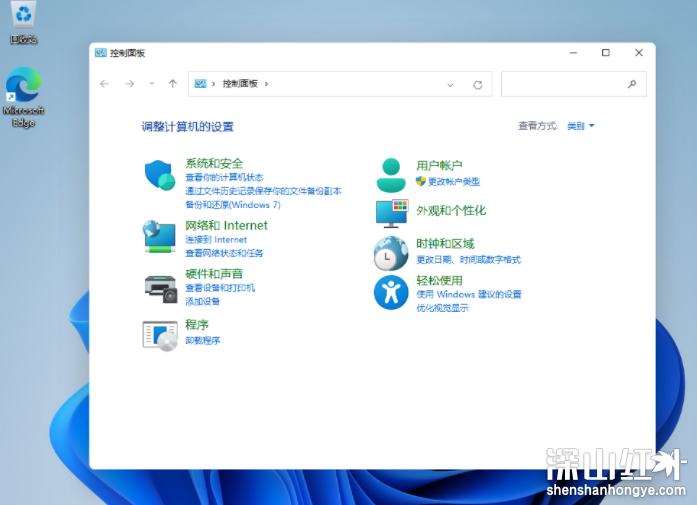The width and height of the screenshot is (697, 505).
Task: Open 外观和个性化 category heading
Action: point(451,210)
